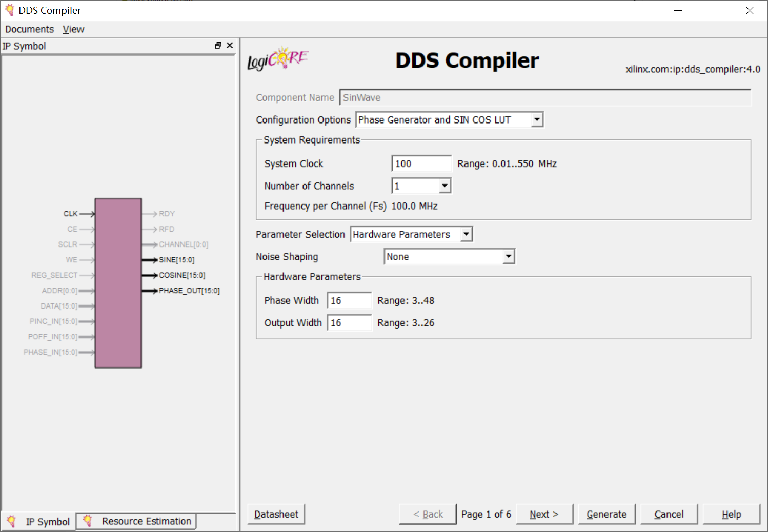This screenshot has height=532, width=768.
Task: Click the Generate button
Action: coord(607,514)
